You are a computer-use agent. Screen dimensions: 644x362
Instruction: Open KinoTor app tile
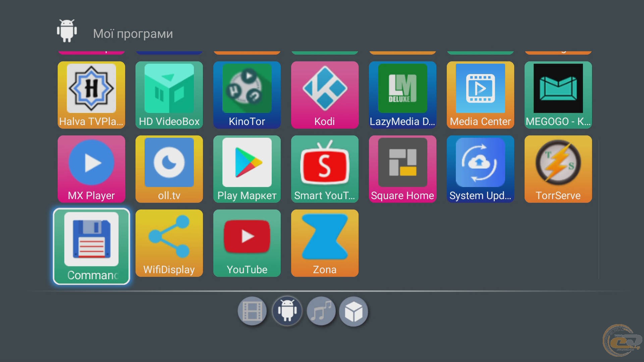pos(247,95)
